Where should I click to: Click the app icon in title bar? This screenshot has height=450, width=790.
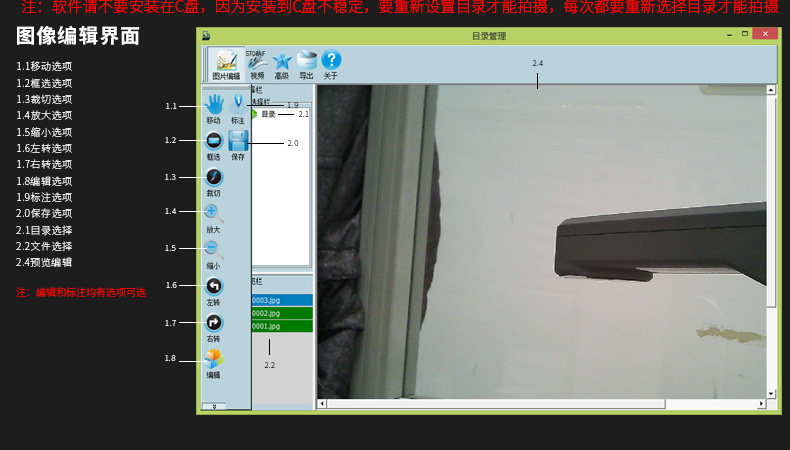coord(206,35)
